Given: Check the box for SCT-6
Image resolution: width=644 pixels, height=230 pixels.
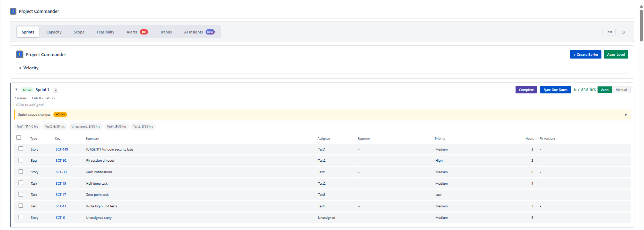Looking at the screenshot, I should pyautogui.click(x=21, y=217).
